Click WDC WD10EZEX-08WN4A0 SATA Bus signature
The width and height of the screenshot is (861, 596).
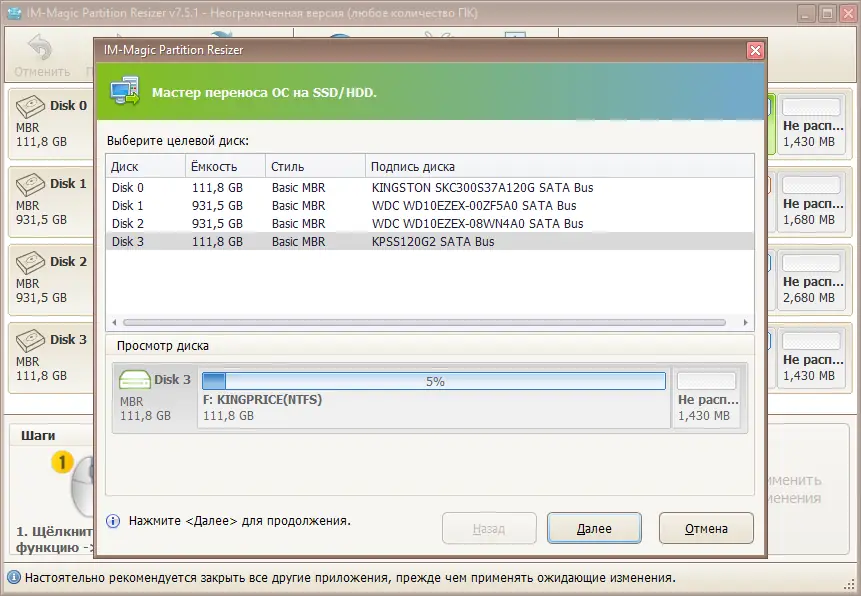click(x=477, y=224)
